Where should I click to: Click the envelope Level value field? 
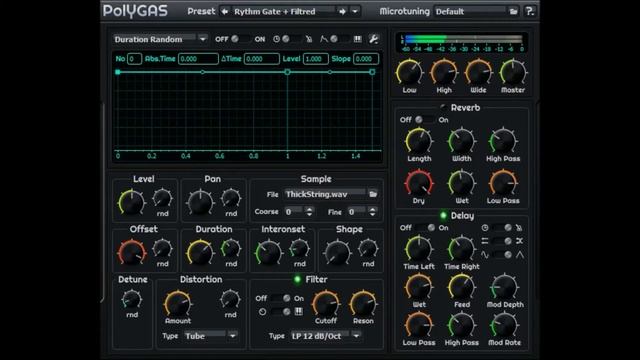[316, 59]
